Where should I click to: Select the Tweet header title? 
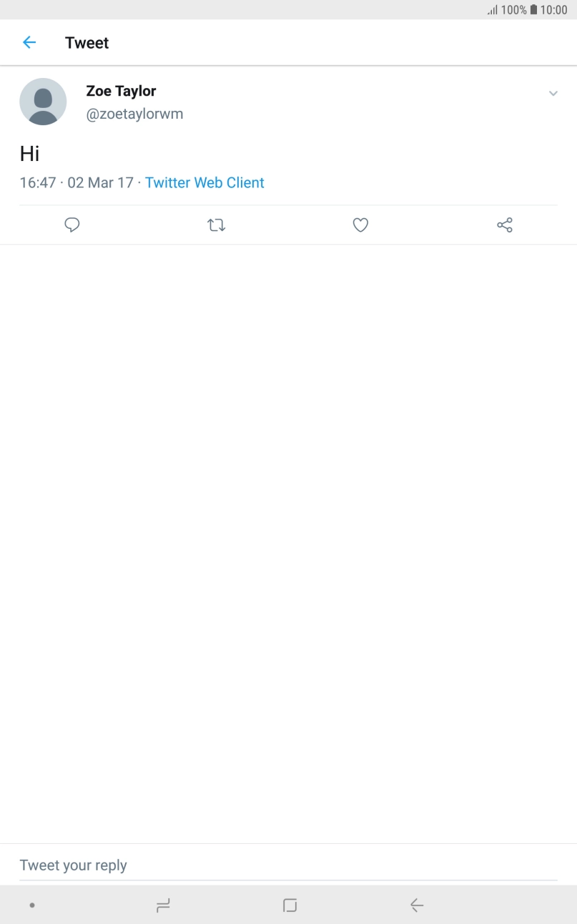(87, 42)
